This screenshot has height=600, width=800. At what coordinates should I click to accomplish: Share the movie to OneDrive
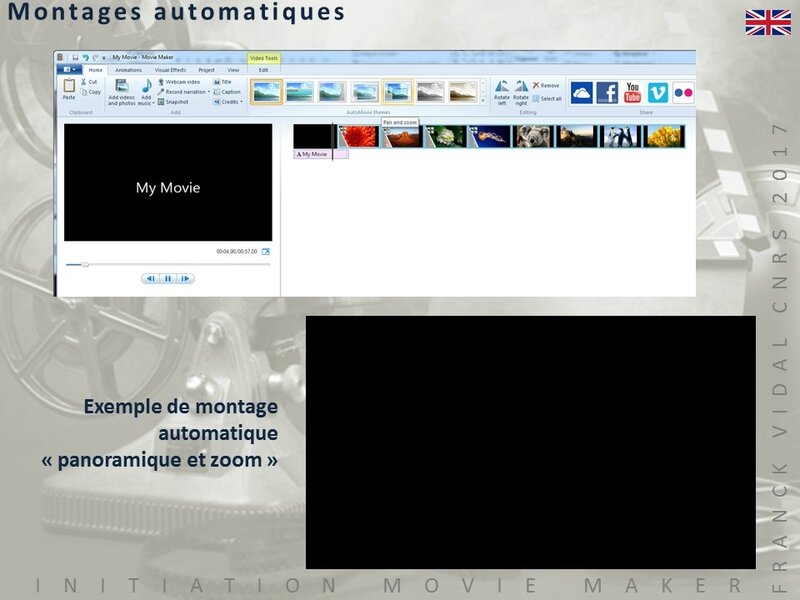click(x=582, y=93)
